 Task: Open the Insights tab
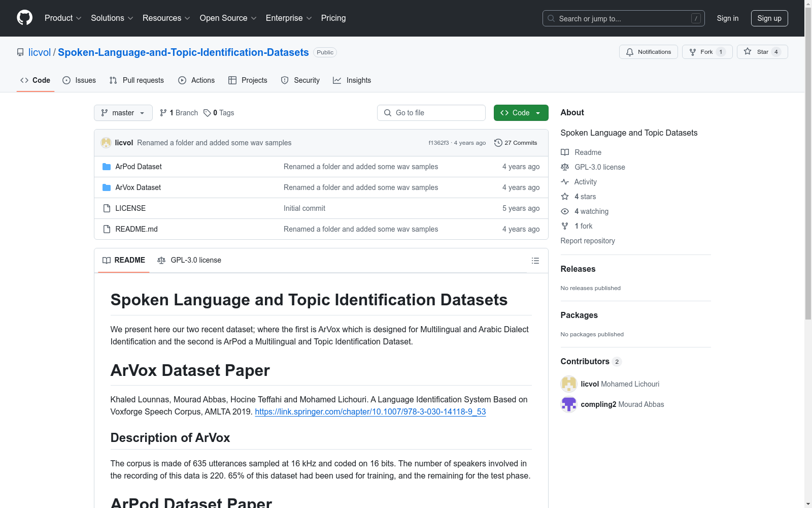(352, 80)
